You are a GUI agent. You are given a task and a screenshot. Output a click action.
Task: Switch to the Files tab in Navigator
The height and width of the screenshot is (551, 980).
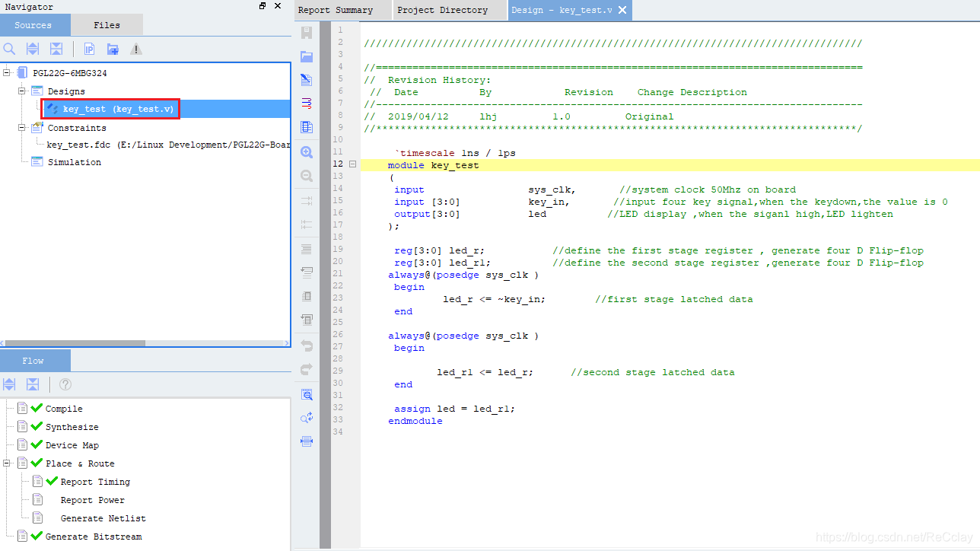107,25
